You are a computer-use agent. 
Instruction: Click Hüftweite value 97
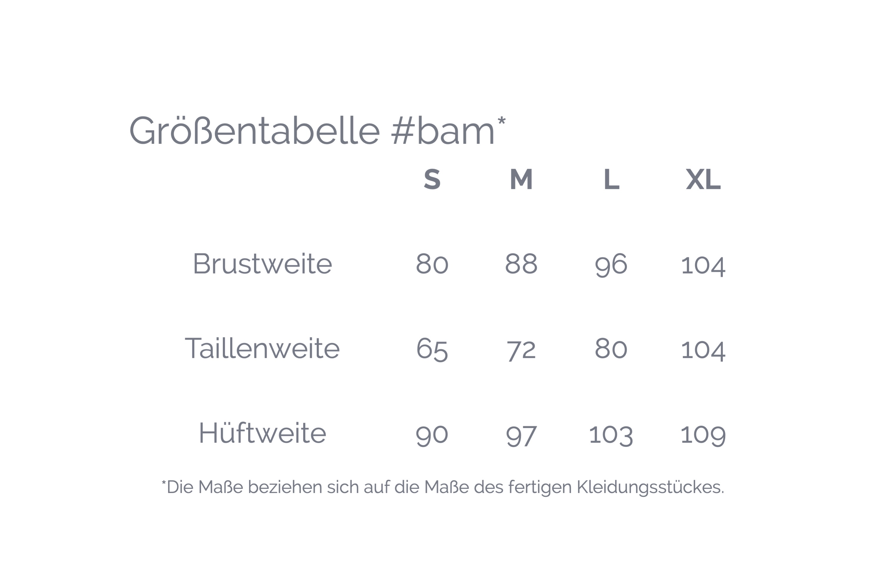coord(521,436)
